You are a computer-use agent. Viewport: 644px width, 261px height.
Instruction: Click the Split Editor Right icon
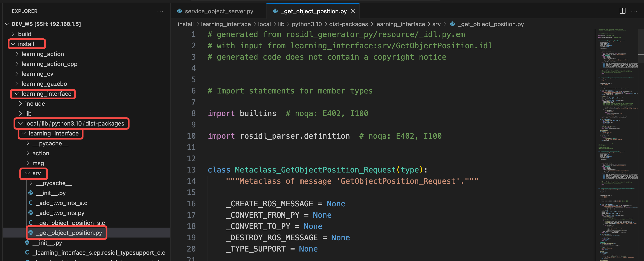(x=622, y=11)
